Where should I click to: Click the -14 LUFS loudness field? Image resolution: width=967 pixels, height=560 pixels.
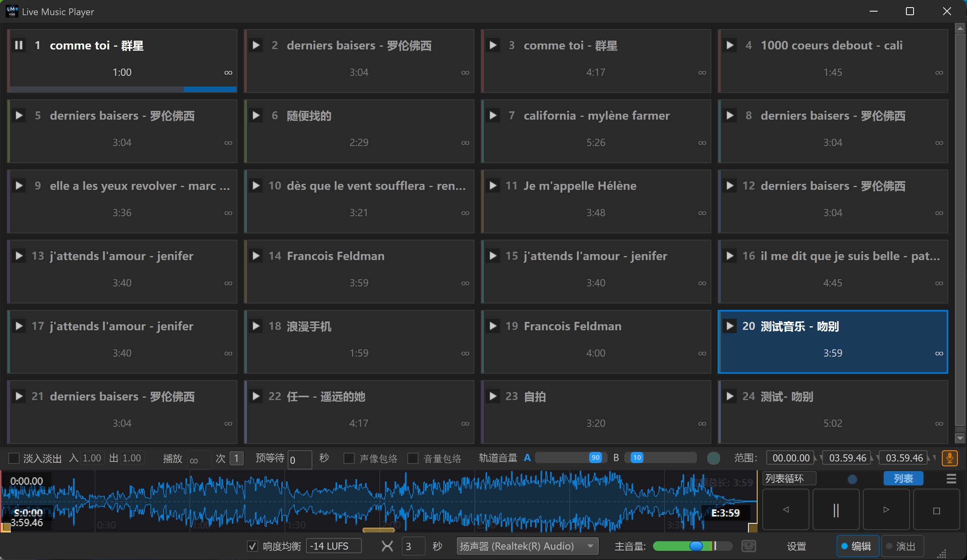point(334,546)
